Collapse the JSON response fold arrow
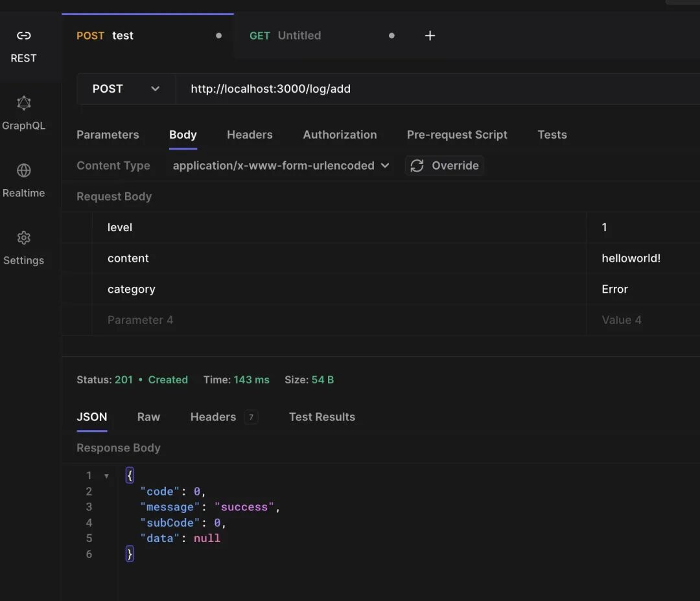700x601 pixels. coord(106,476)
